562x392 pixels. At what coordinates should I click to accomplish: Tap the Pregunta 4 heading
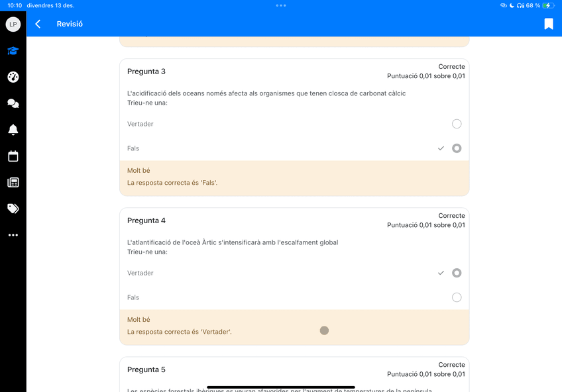click(146, 220)
